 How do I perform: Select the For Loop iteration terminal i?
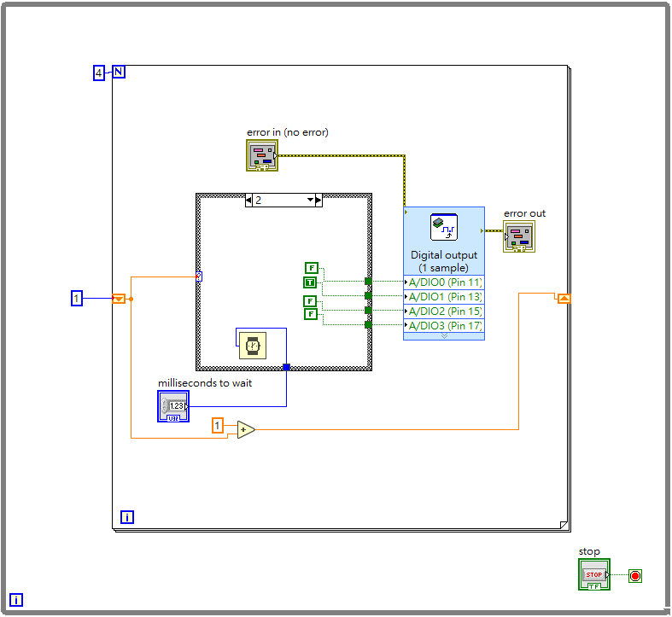127,517
